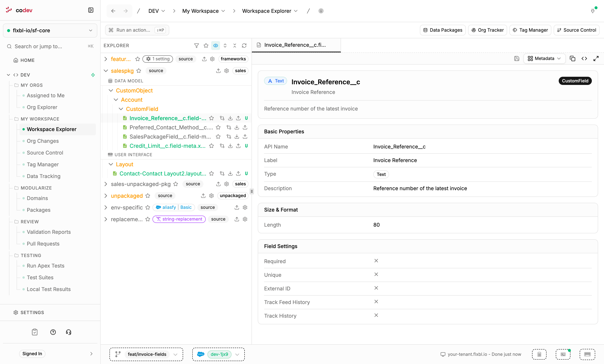Click the Source Control top button
Screen dimensions: 604x364
click(x=577, y=30)
